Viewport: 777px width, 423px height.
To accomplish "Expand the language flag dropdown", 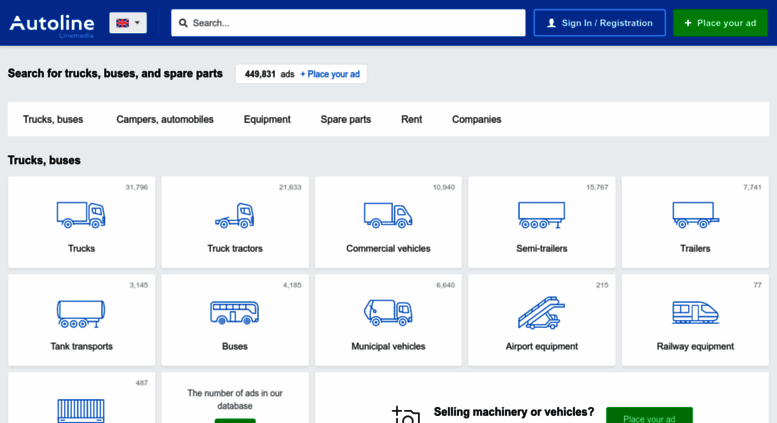I will pyautogui.click(x=128, y=23).
